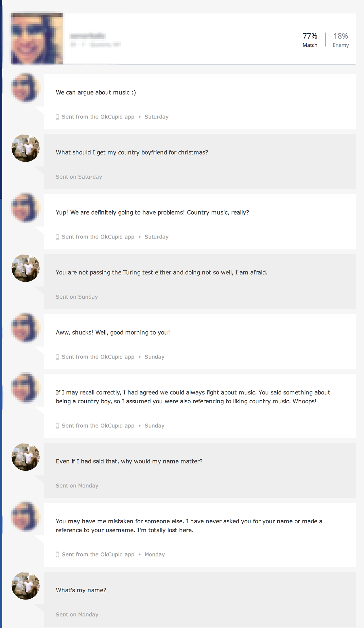Click the avatar beside "why would my name matter?"
This screenshot has width=364, height=628.
(26, 457)
